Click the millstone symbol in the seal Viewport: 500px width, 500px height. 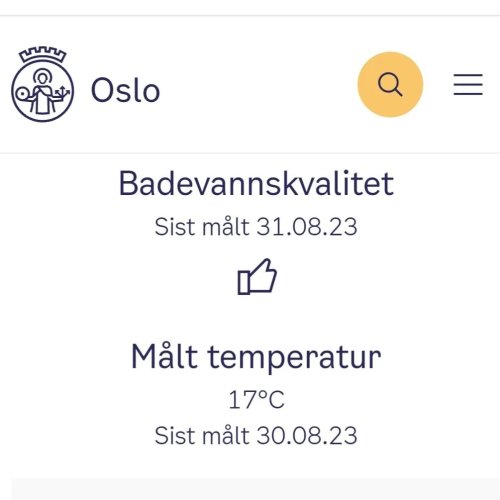[x=22, y=94]
